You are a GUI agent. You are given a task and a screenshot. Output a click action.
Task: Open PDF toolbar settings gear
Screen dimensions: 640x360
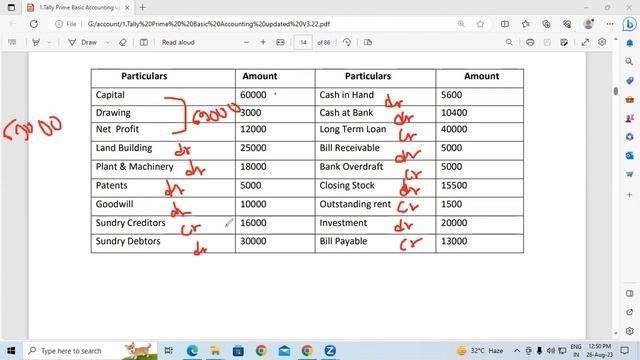click(x=602, y=42)
